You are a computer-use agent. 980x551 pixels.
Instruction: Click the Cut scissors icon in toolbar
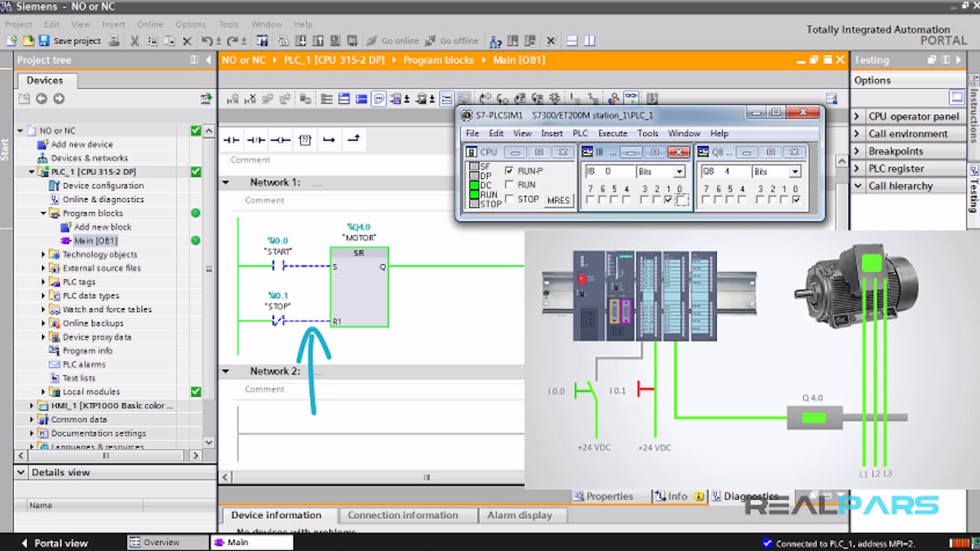click(x=135, y=41)
